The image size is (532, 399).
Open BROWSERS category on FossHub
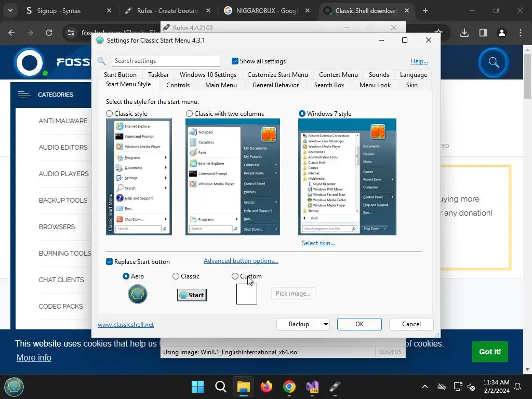pyautogui.click(x=57, y=227)
